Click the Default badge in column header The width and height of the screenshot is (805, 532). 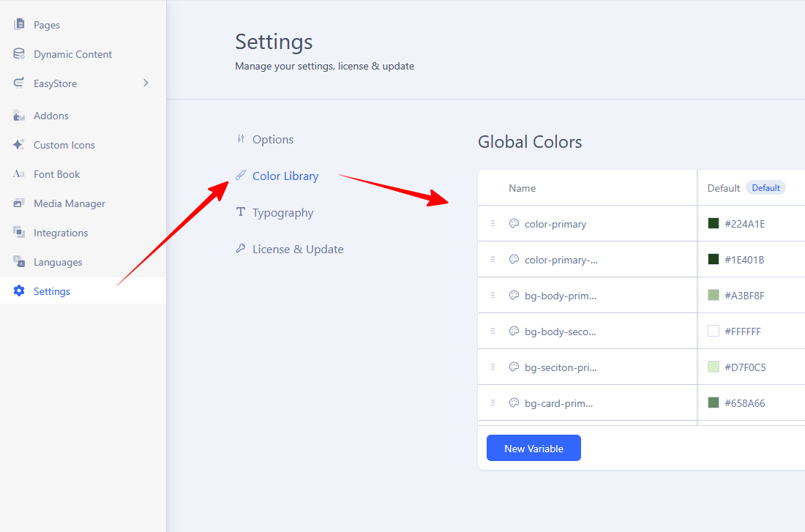point(766,188)
